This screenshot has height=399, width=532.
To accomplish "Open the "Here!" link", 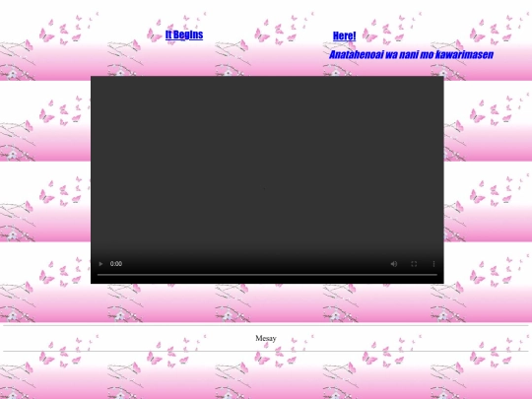I will (344, 35).
